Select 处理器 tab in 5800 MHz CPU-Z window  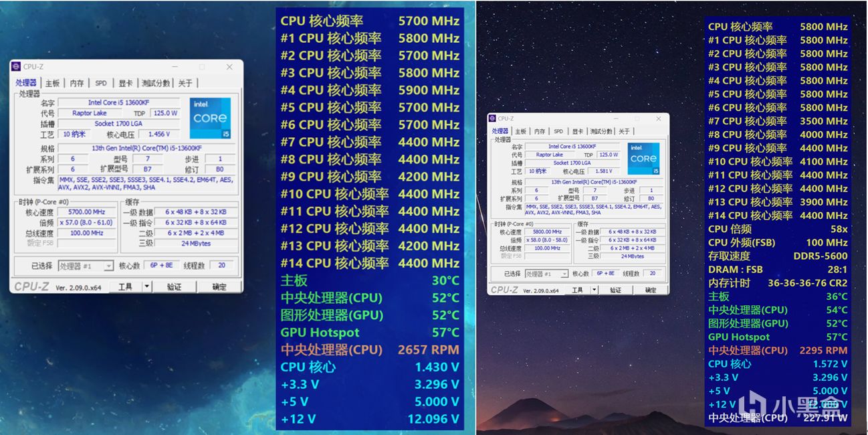500,131
